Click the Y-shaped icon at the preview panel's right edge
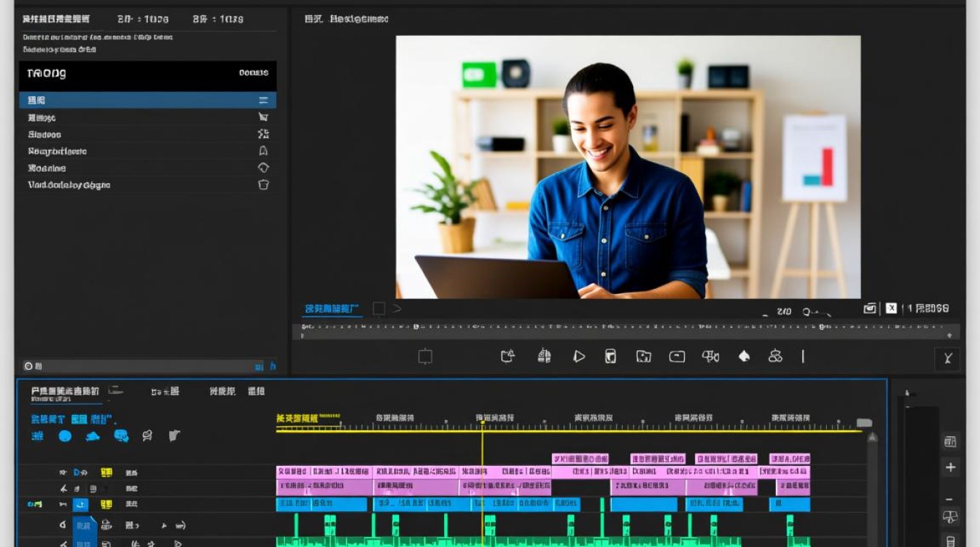This screenshot has height=547, width=980. [948, 358]
